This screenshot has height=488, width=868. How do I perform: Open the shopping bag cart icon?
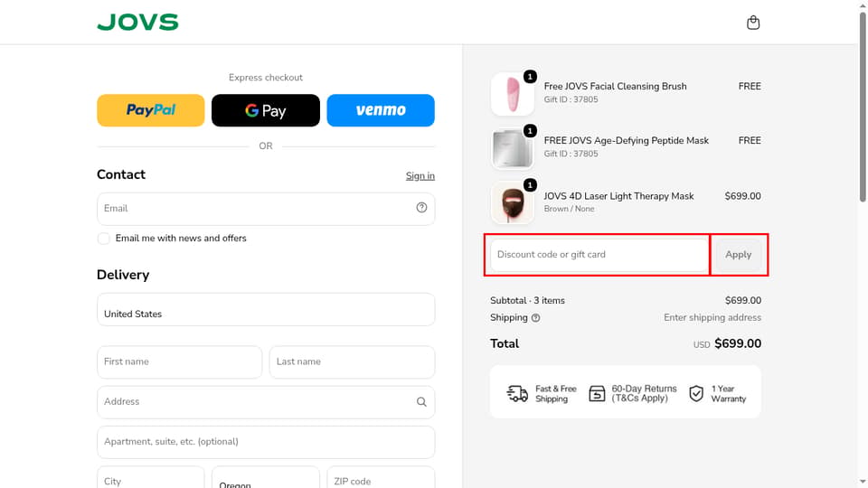pyautogui.click(x=753, y=22)
